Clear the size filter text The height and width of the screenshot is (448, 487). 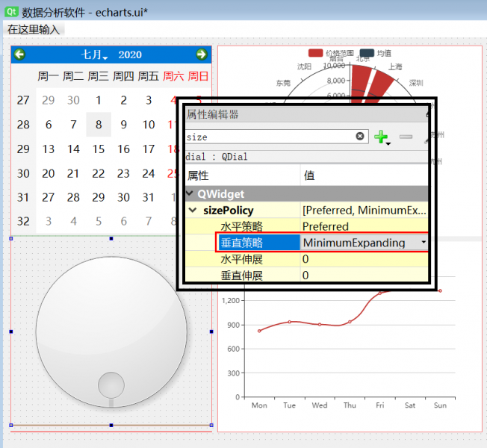click(360, 137)
